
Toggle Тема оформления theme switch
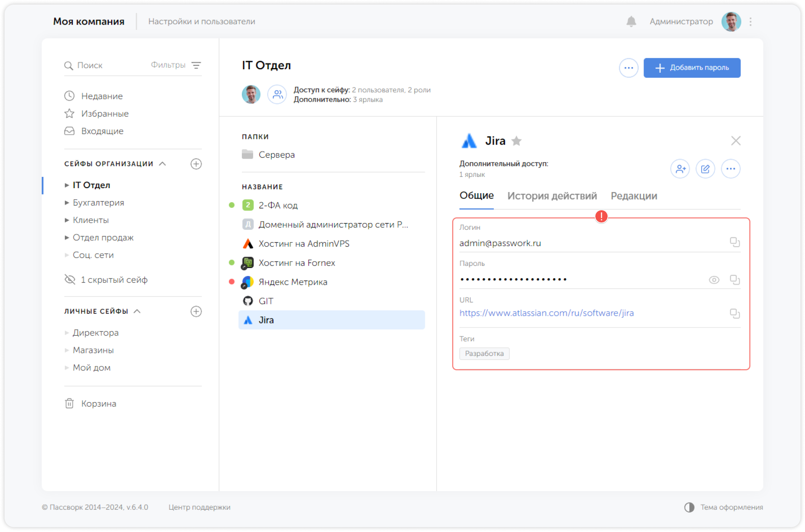(689, 507)
